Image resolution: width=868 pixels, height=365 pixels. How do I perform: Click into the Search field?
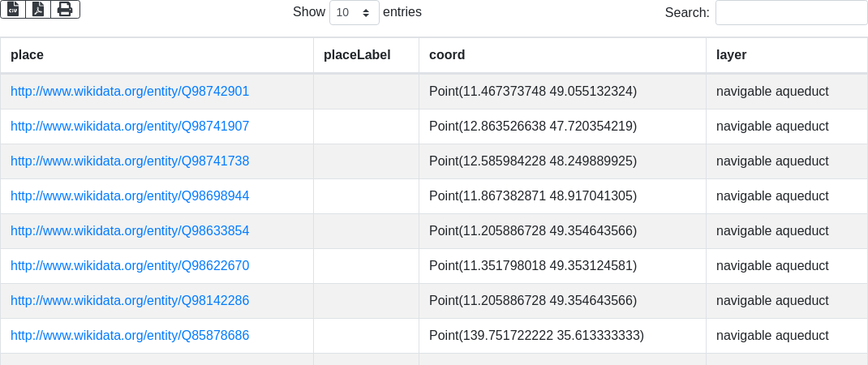791,12
